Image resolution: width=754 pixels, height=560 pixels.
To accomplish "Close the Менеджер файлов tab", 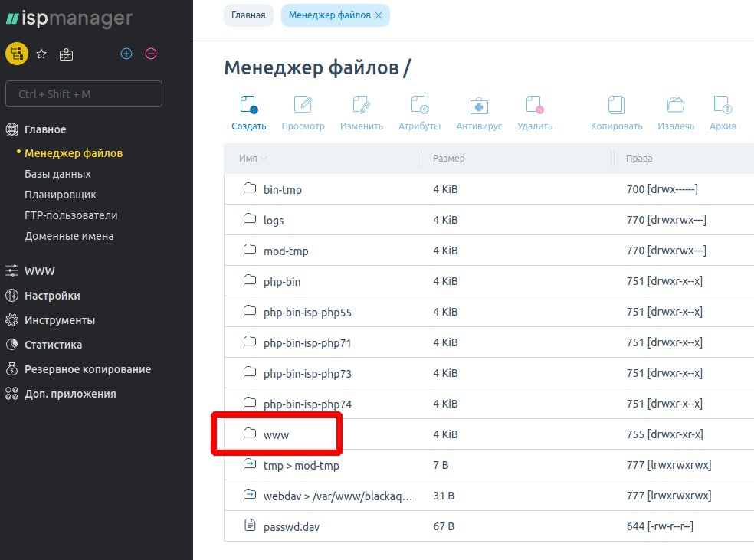I will pos(379,15).
